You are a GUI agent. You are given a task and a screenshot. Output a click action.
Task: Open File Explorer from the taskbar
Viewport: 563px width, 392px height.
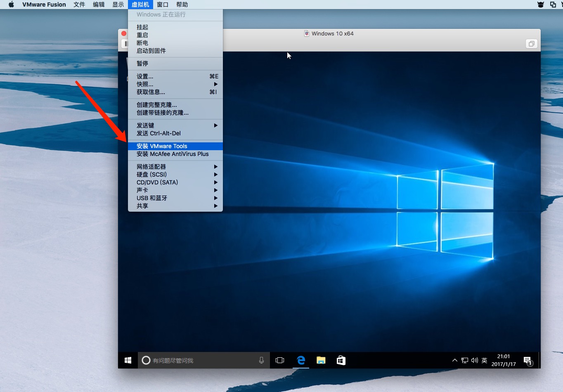click(x=321, y=360)
